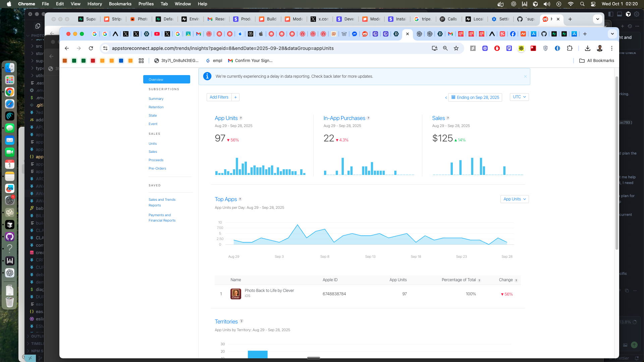Open Chrome three-dot menu
Image resolution: width=644 pixels, height=362 pixels.
(612, 48)
